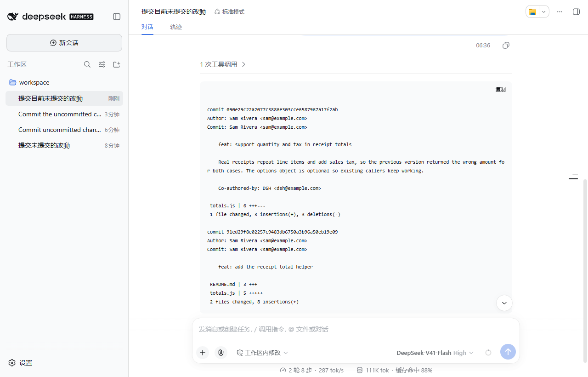Open the DeepSeek-V41-Flash model selector
Image resolution: width=588 pixels, height=377 pixels.
tap(435, 353)
